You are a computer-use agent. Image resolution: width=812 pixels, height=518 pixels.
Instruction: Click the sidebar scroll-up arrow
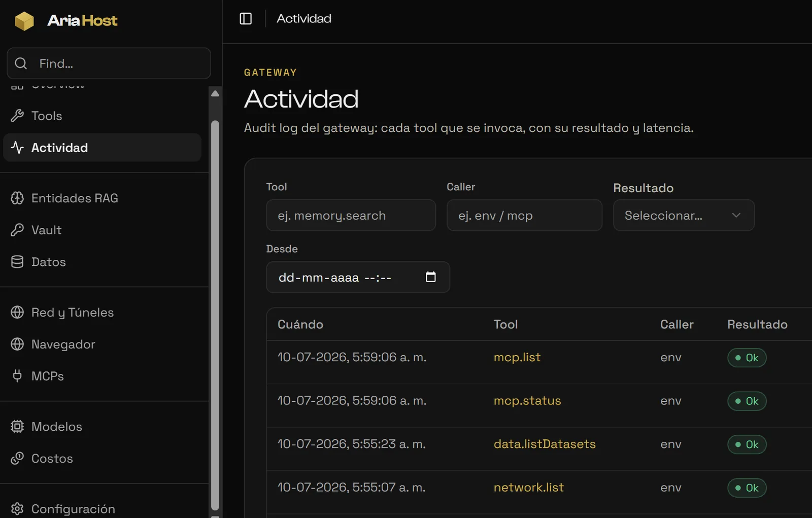click(215, 93)
